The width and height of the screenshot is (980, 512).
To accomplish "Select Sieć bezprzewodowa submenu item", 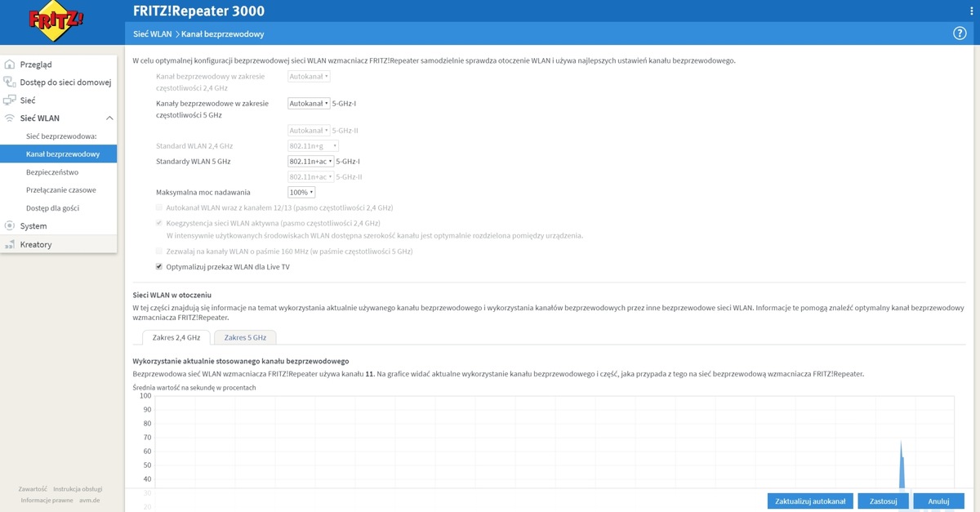I will (x=61, y=136).
